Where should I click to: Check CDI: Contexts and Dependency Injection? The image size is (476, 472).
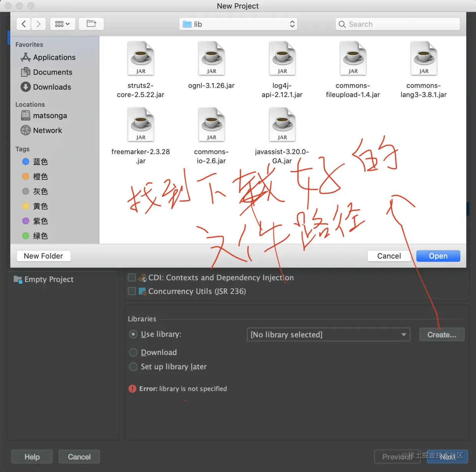point(132,277)
